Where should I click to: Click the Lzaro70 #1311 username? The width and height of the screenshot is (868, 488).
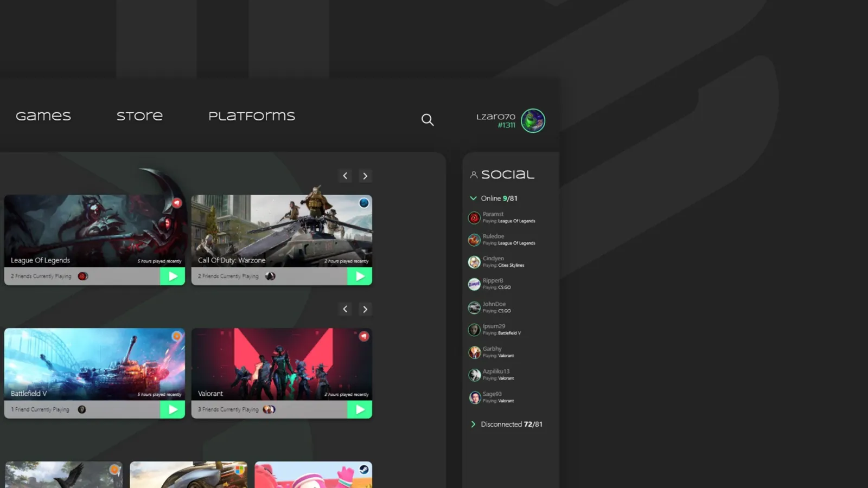[x=496, y=120]
